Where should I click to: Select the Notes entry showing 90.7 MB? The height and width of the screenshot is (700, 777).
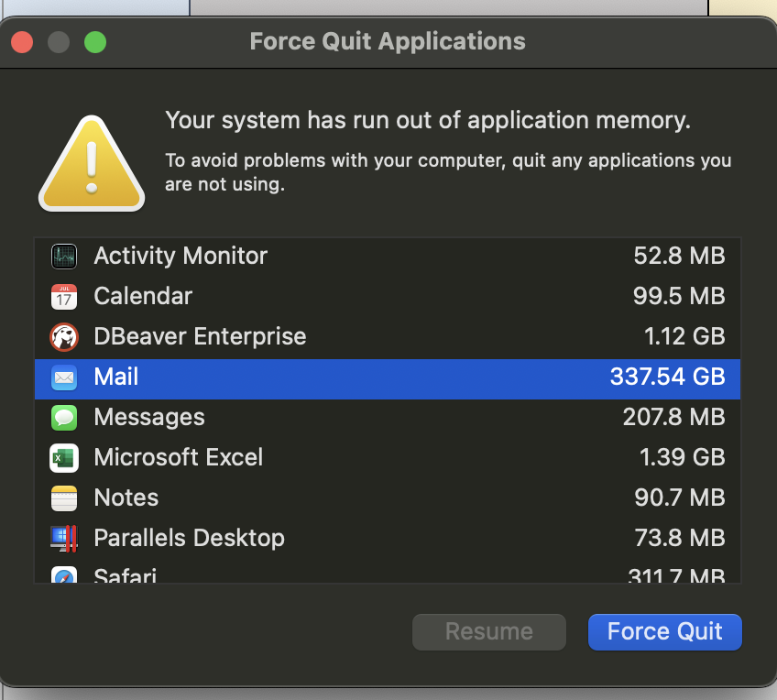(x=367, y=498)
